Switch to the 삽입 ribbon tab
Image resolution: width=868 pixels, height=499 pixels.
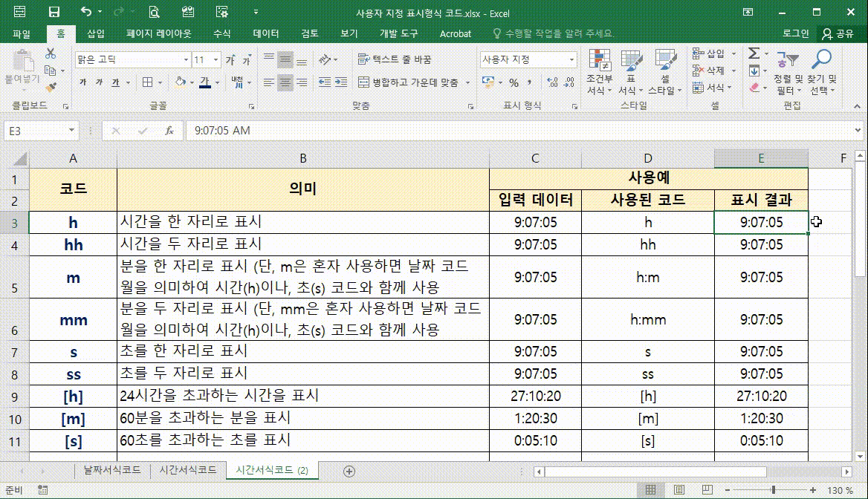pos(96,33)
